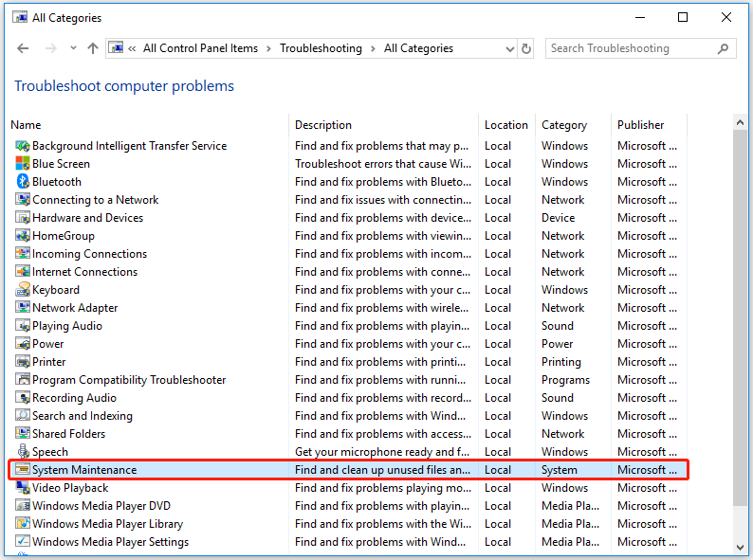Expand the address bar history dropdown
The width and height of the screenshot is (753, 560).
tap(510, 48)
